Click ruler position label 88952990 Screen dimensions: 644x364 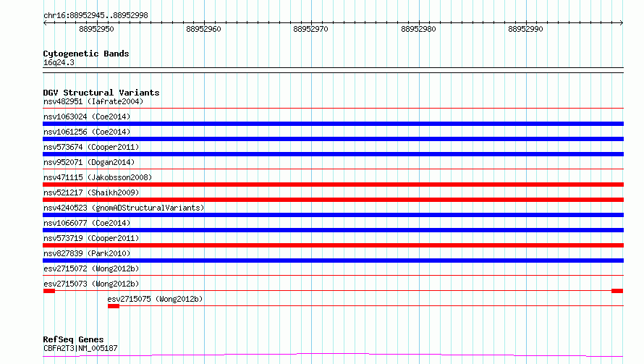(x=526, y=29)
